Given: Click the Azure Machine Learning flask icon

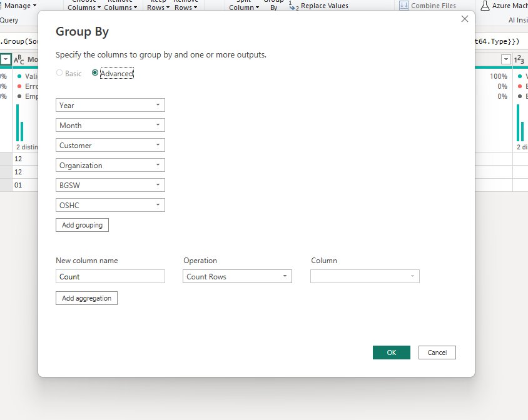Looking at the screenshot, I should [x=485, y=6].
